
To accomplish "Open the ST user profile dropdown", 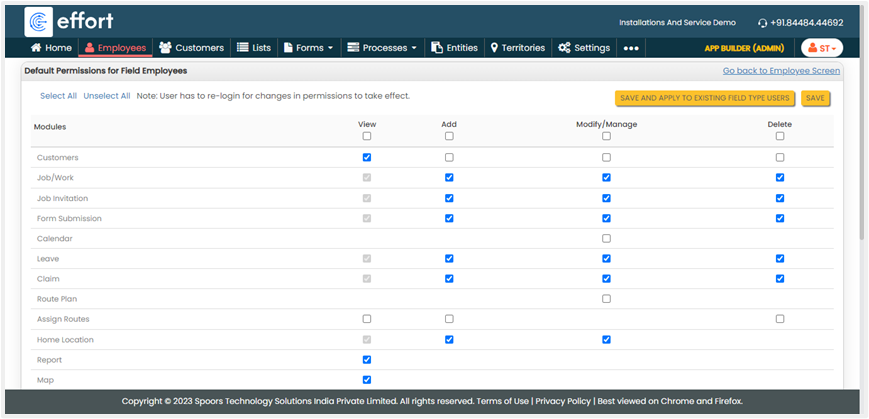I will 821,47.
